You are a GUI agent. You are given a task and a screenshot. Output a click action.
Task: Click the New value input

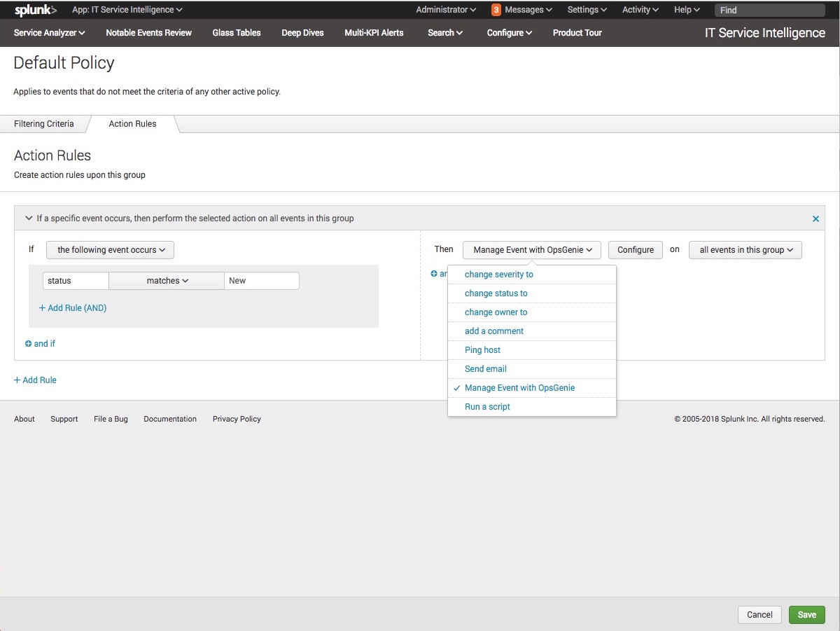[262, 281]
